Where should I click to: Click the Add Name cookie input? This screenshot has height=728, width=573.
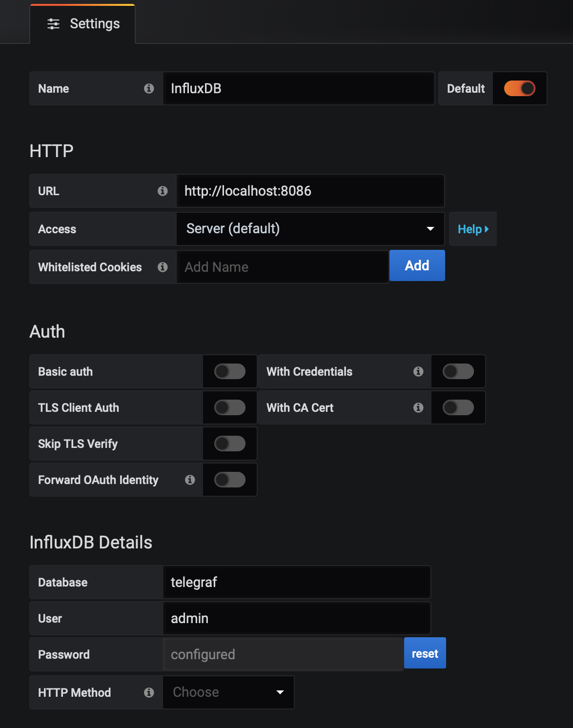point(283,267)
